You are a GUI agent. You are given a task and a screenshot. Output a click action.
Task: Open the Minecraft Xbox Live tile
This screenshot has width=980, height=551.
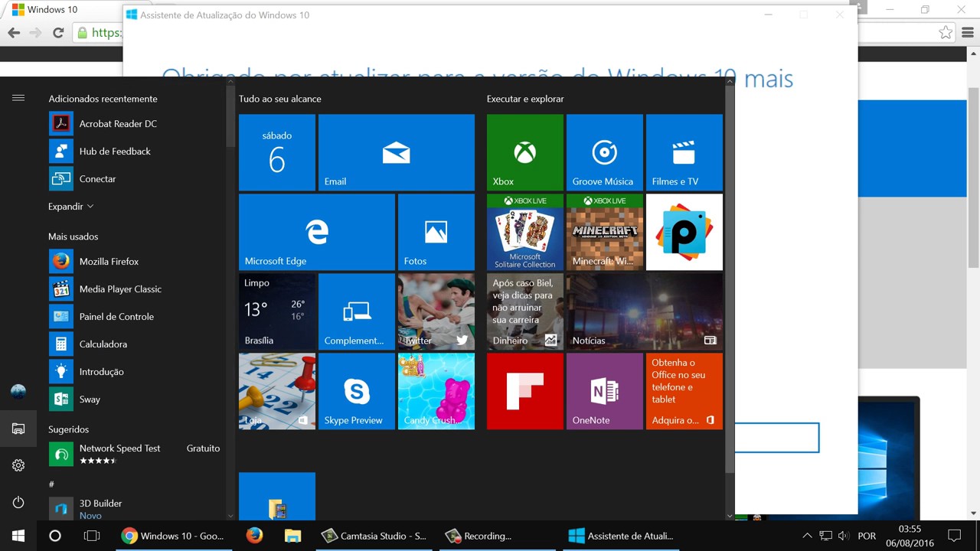coord(604,232)
